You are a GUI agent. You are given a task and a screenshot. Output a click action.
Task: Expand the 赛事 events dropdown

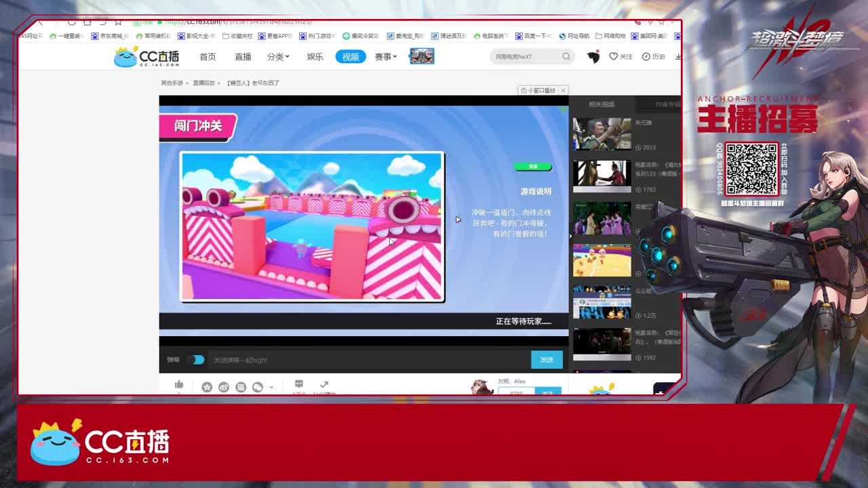[385, 57]
